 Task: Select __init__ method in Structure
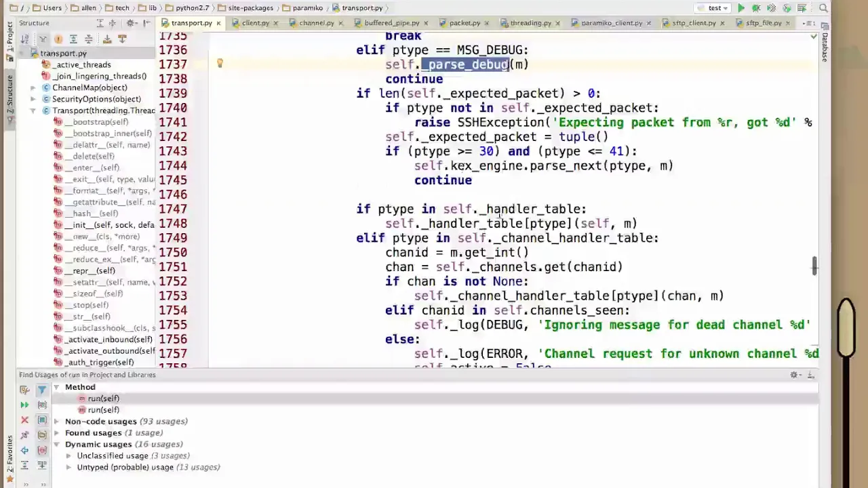pos(104,225)
